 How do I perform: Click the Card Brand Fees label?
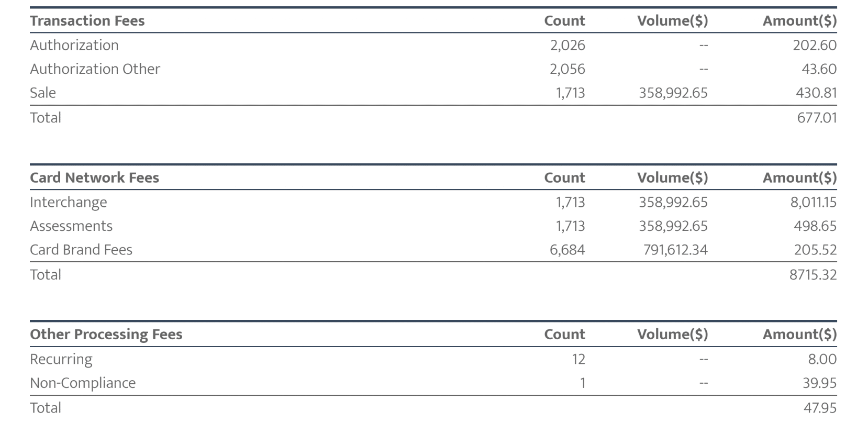(81, 250)
